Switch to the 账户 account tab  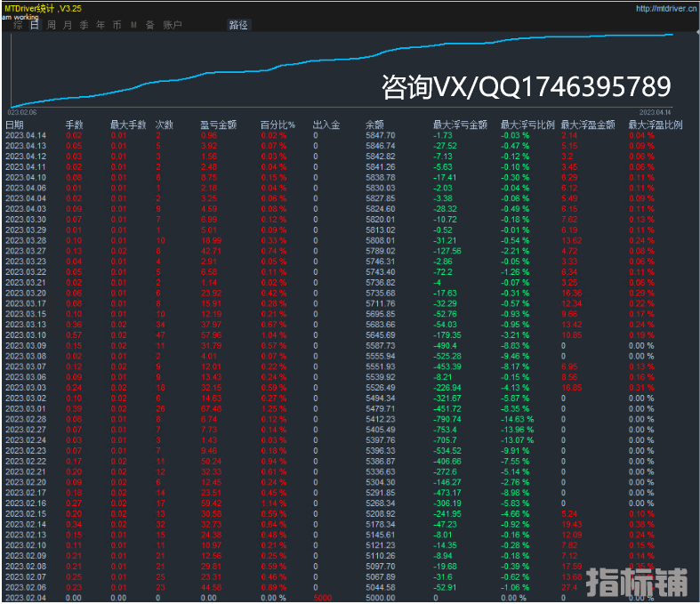tap(173, 26)
